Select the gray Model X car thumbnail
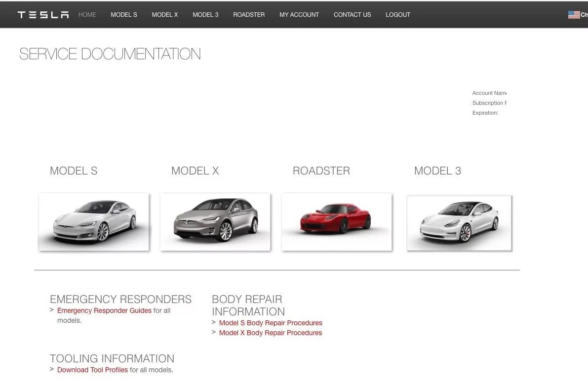 pyautogui.click(x=215, y=222)
